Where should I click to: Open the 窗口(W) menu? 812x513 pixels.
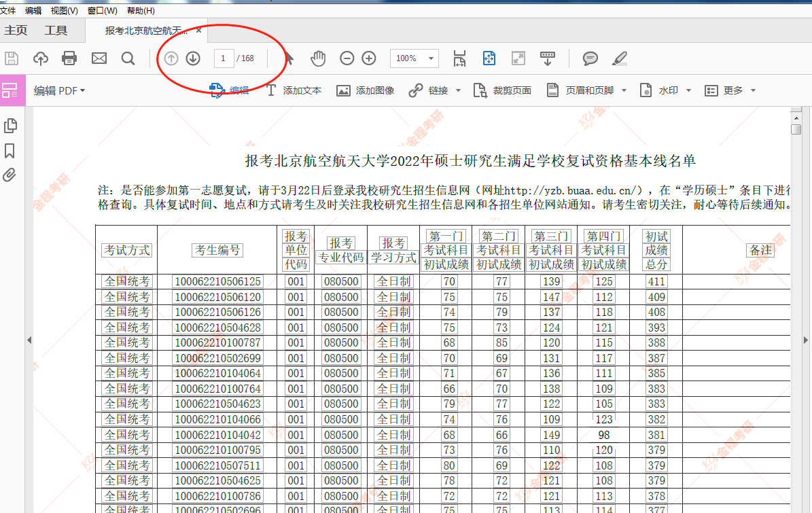(x=103, y=10)
